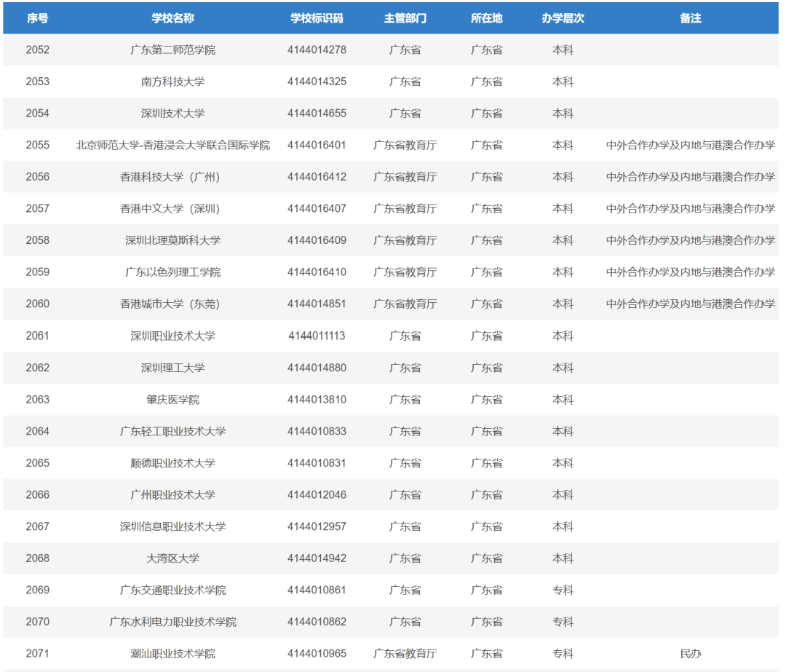The width and height of the screenshot is (786, 672).
Task: Click the 学校名称 column header
Action: tap(172, 18)
